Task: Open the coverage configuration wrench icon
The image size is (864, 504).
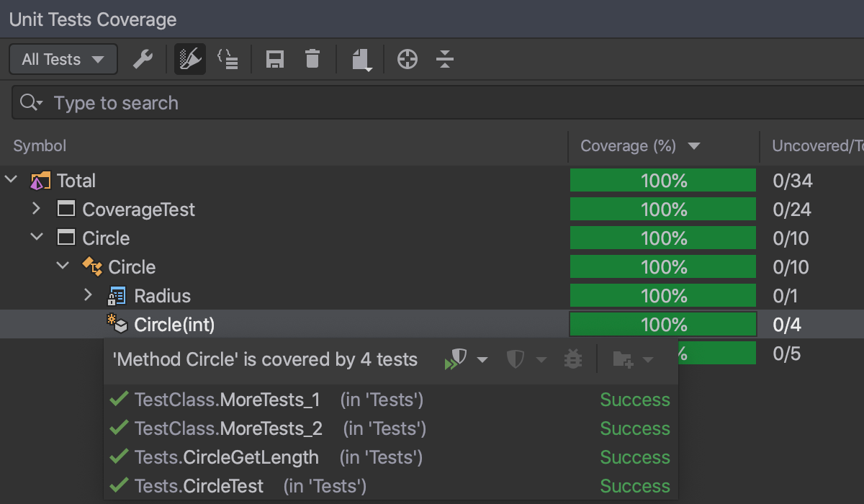Action: (143, 59)
